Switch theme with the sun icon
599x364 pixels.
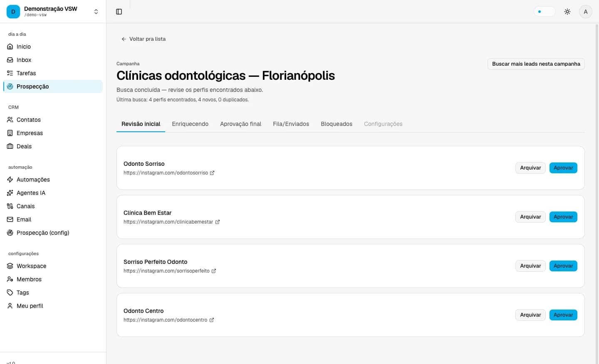tap(567, 12)
